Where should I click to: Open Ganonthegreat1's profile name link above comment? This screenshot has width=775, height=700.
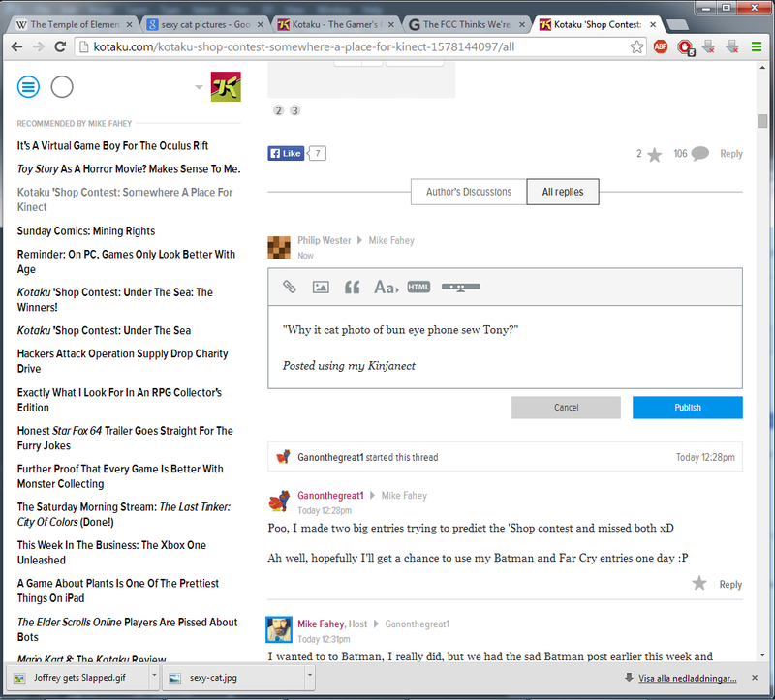(330, 496)
